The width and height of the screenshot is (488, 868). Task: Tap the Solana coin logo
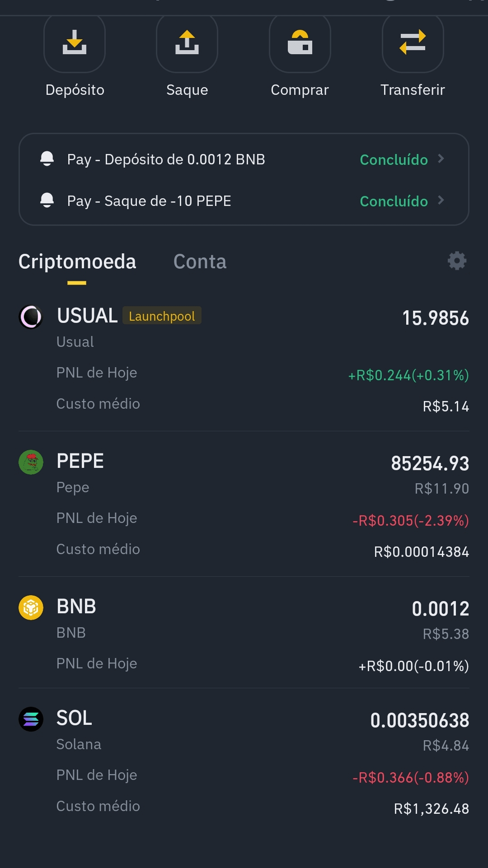(31, 719)
